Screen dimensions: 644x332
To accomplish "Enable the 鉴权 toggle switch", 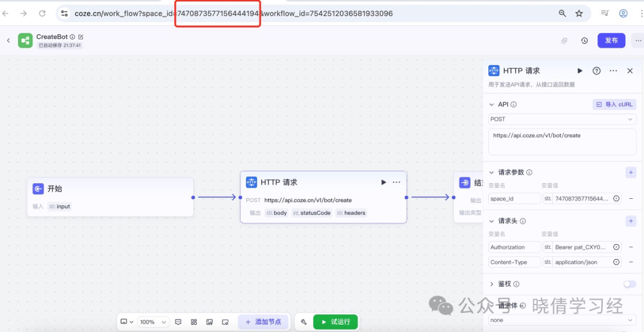I will coord(630,284).
